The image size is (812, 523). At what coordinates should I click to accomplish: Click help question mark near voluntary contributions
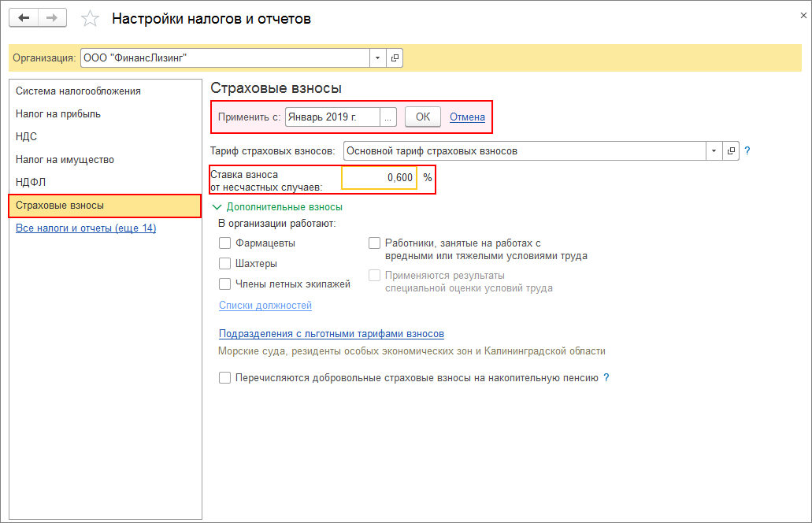[x=606, y=378]
